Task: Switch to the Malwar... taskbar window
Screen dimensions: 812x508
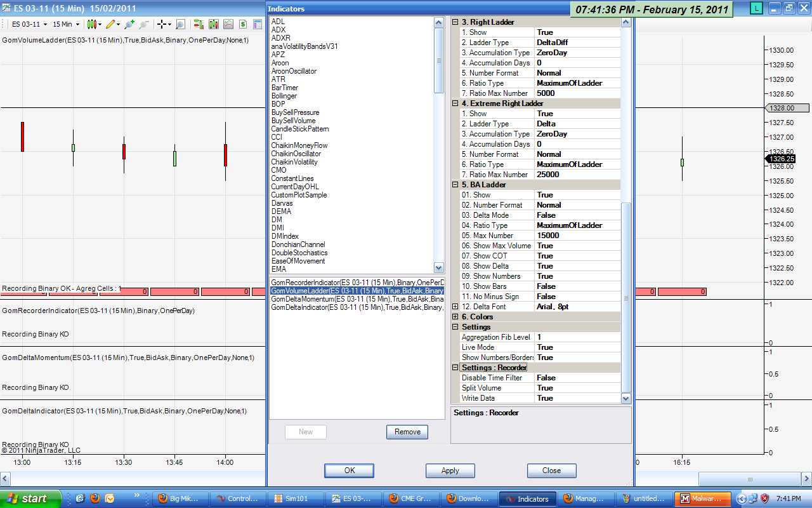Action: [702, 498]
